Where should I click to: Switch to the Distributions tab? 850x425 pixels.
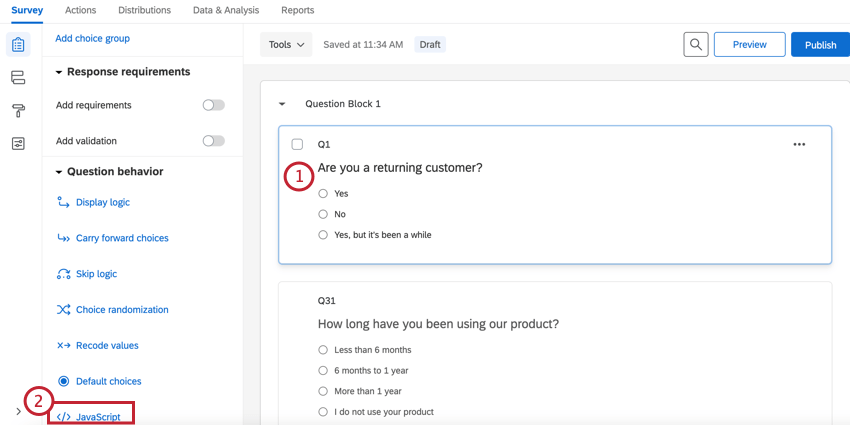point(144,10)
